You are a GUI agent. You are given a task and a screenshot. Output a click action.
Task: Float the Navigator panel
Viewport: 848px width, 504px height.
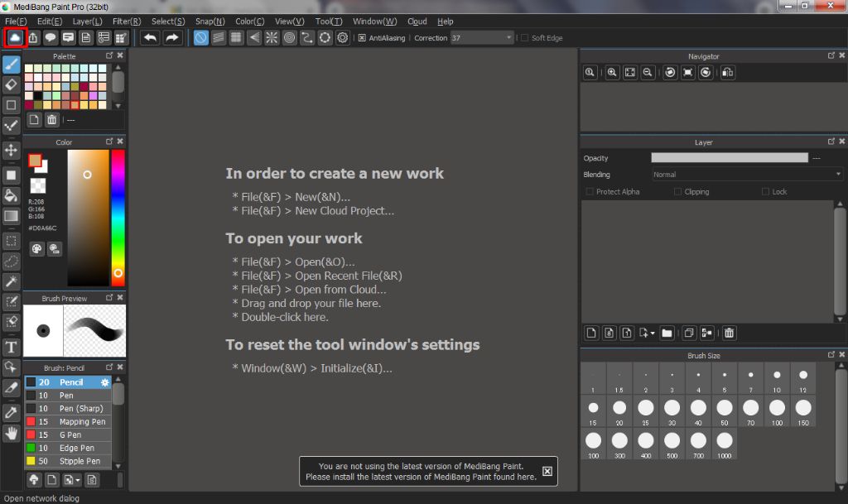click(x=831, y=55)
